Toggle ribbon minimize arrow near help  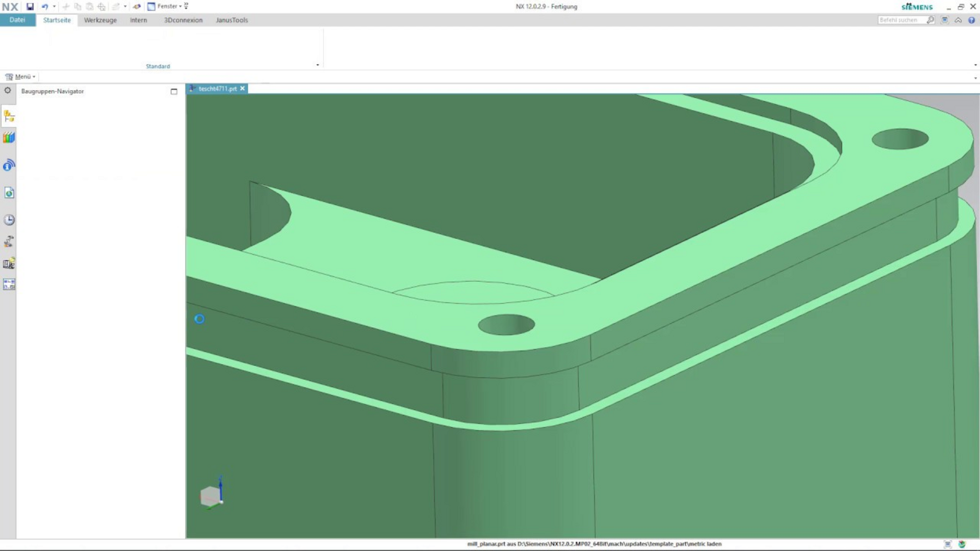coord(958,20)
